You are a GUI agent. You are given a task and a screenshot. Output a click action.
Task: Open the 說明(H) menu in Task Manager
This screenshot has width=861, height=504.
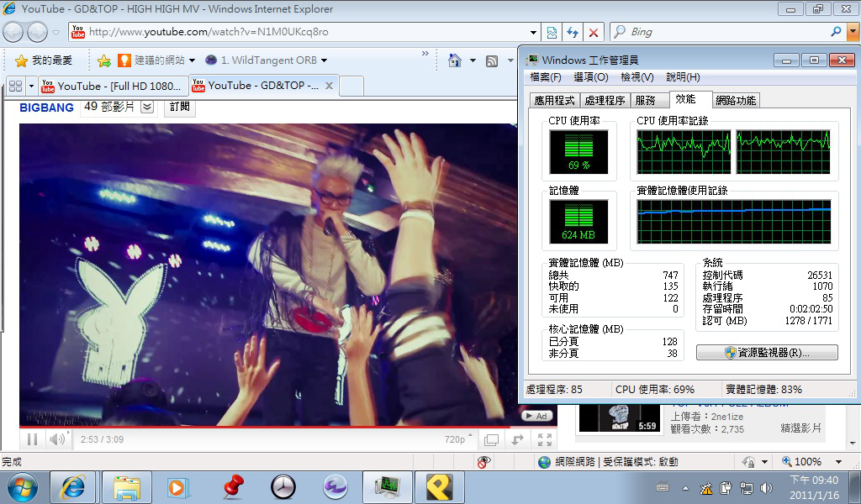tap(683, 77)
